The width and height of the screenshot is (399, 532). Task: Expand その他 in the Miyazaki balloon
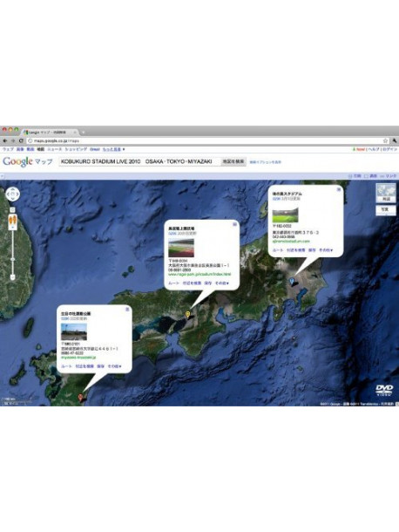coord(114,366)
